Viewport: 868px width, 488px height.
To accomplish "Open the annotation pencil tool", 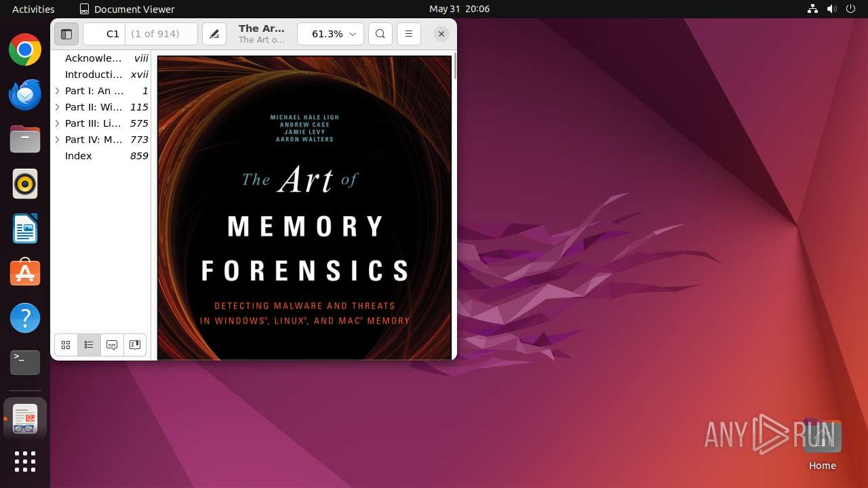I will (x=214, y=34).
